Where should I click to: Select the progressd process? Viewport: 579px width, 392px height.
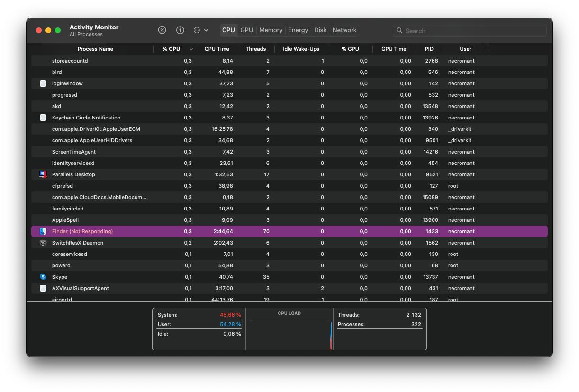coord(64,95)
